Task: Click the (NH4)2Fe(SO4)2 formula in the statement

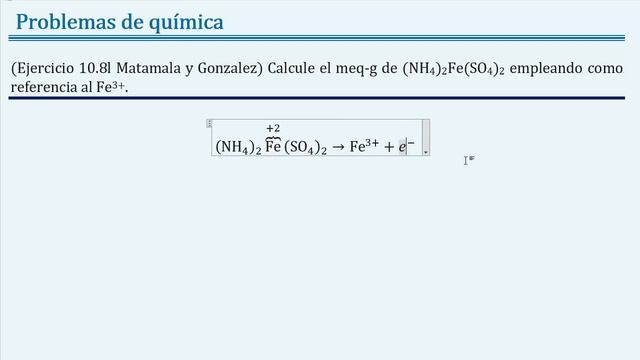Action: click(x=453, y=69)
